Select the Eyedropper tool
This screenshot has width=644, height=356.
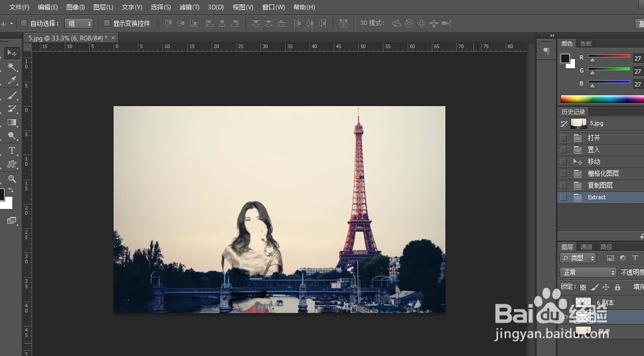(12, 81)
